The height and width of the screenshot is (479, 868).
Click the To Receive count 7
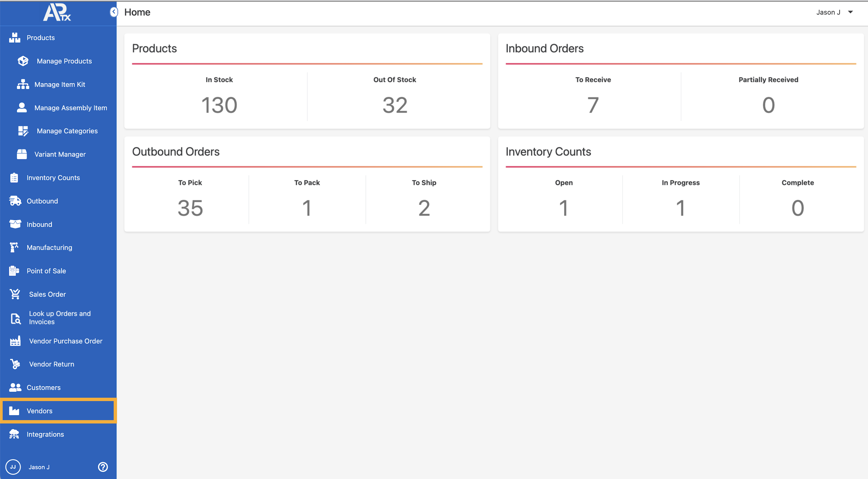[x=593, y=105]
